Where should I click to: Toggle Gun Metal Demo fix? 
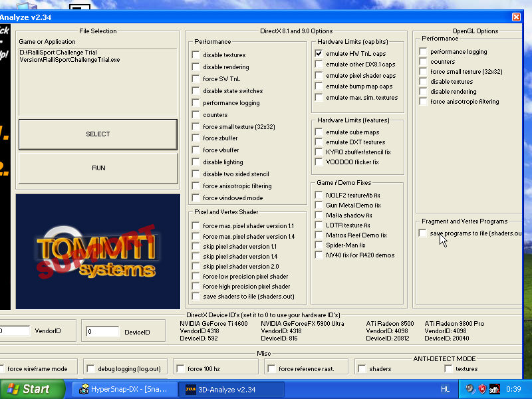(319, 205)
